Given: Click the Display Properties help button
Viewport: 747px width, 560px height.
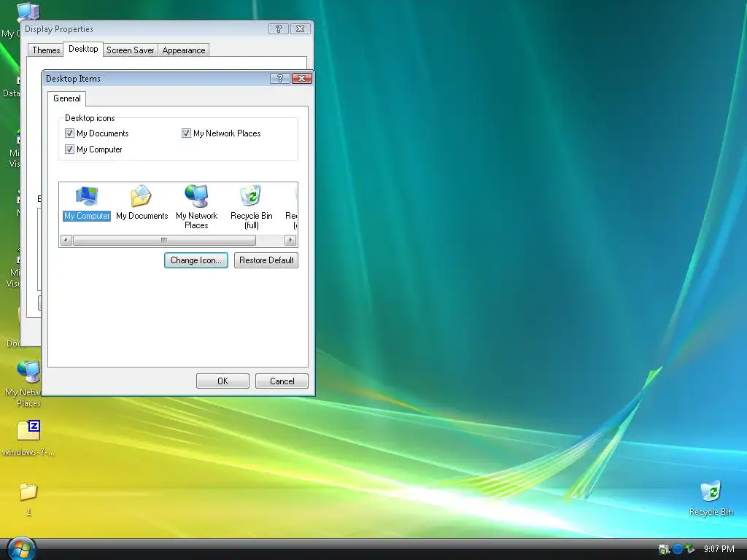Looking at the screenshot, I should tap(278, 28).
